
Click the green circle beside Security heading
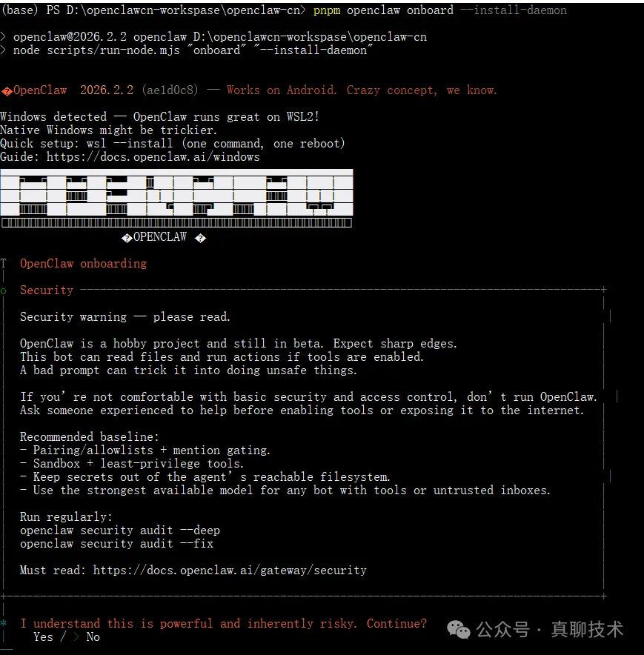(x=4, y=290)
